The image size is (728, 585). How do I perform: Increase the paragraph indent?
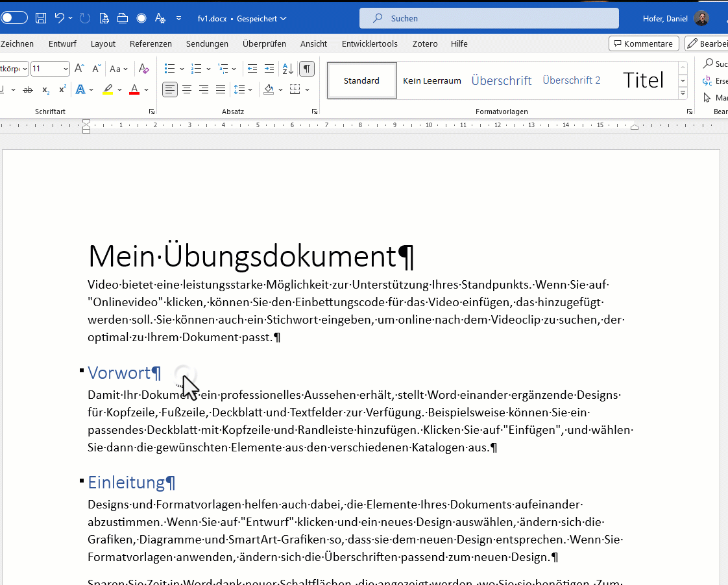click(269, 69)
